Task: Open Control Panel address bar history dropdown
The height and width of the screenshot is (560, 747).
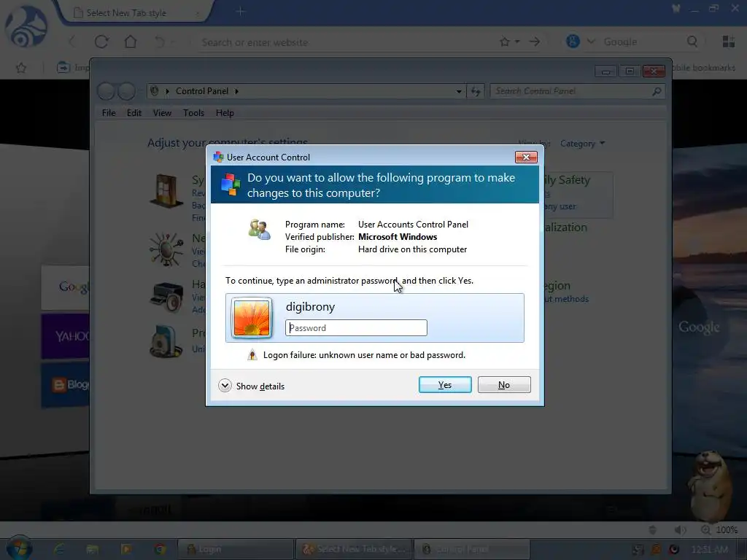Action: pyautogui.click(x=458, y=91)
